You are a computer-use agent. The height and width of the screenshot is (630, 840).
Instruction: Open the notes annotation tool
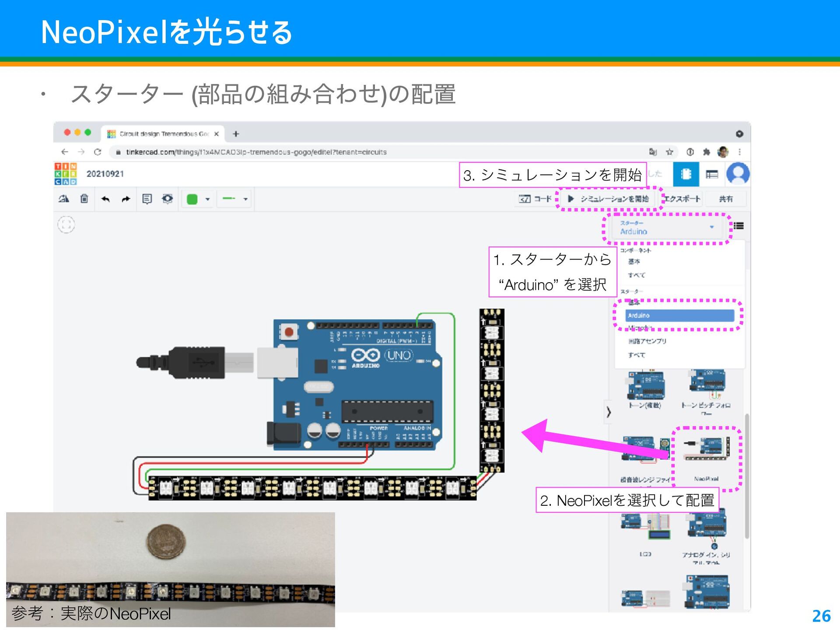(x=147, y=199)
